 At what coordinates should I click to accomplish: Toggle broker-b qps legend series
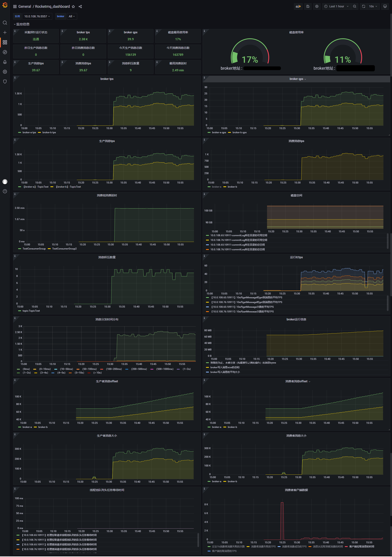click(x=239, y=132)
